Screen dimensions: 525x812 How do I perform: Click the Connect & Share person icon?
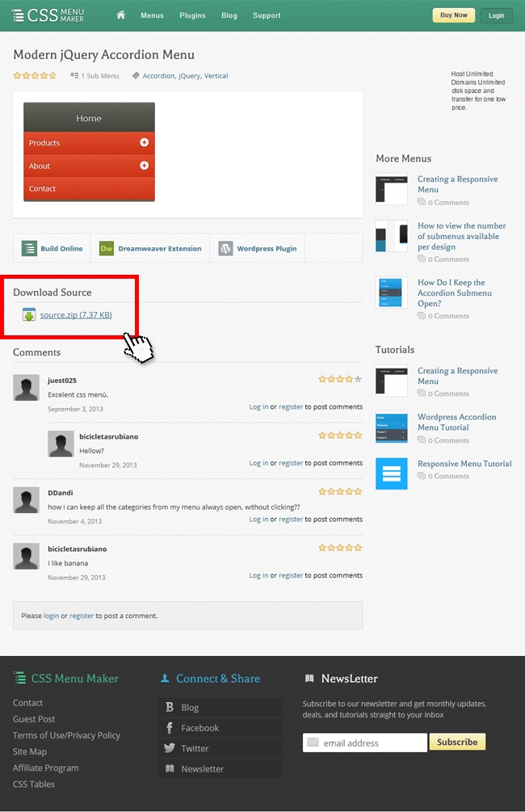pos(165,678)
